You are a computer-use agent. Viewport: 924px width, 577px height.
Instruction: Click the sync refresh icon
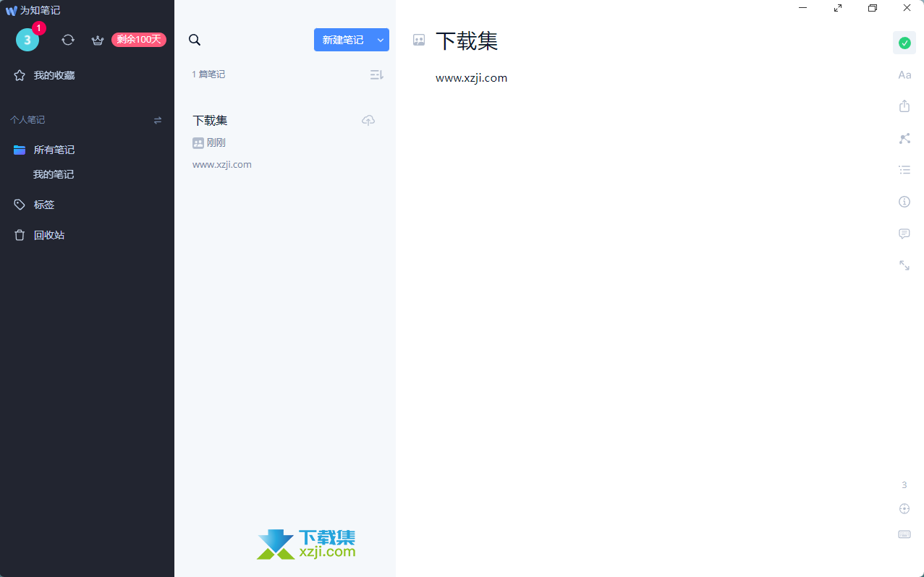pyautogui.click(x=68, y=40)
